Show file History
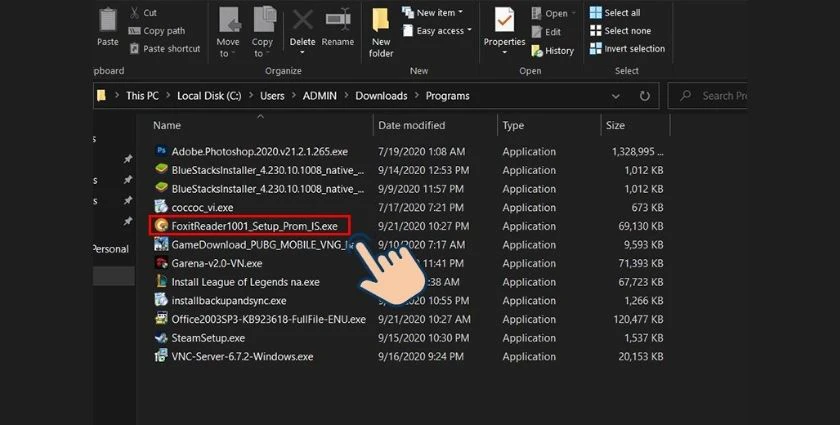Image resolution: width=840 pixels, height=425 pixels. 552,50
